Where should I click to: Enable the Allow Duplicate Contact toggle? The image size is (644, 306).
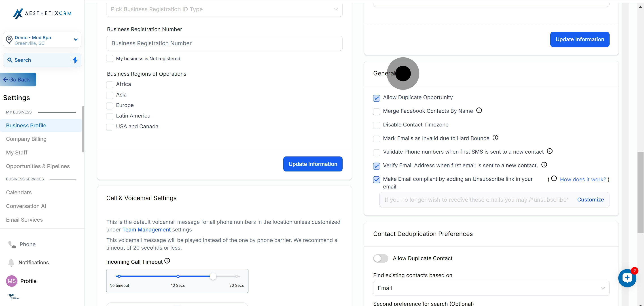click(x=381, y=258)
